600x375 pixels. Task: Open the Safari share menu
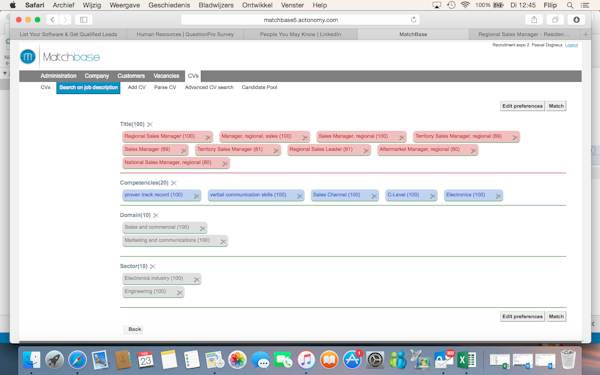point(534,20)
